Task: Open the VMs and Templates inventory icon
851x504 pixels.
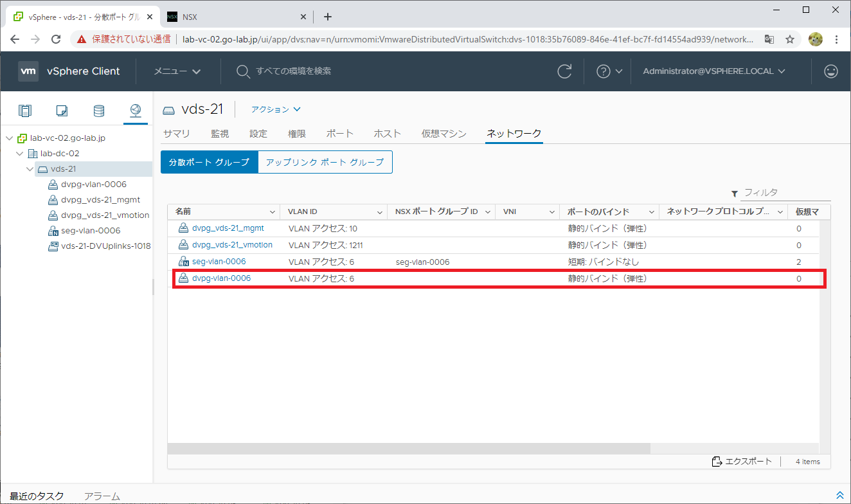Action: (x=62, y=111)
